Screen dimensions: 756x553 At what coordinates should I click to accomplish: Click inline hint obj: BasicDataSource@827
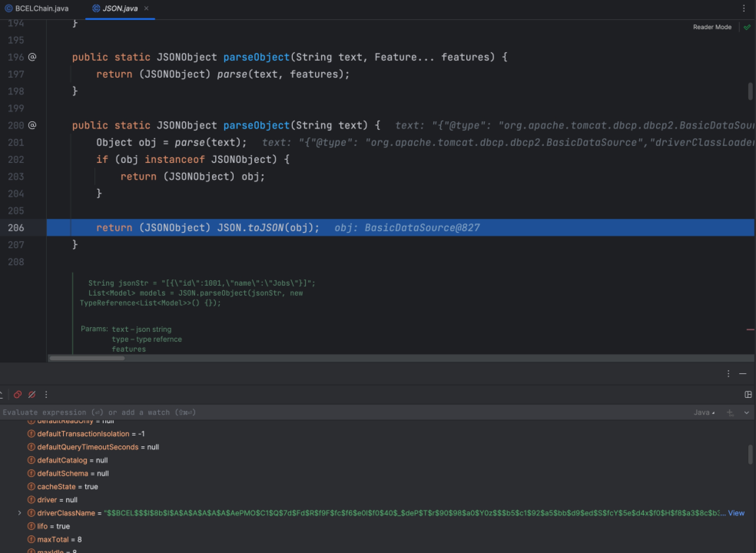click(x=407, y=228)
